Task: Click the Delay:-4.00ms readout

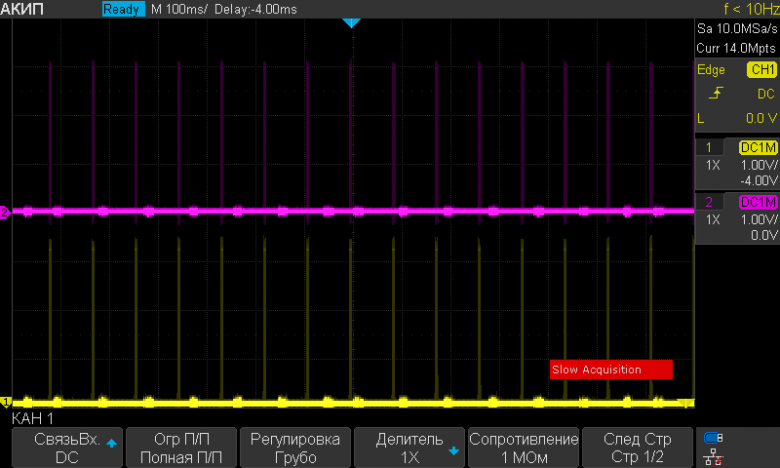Action: pyautogui.click(x=256, y=9)
